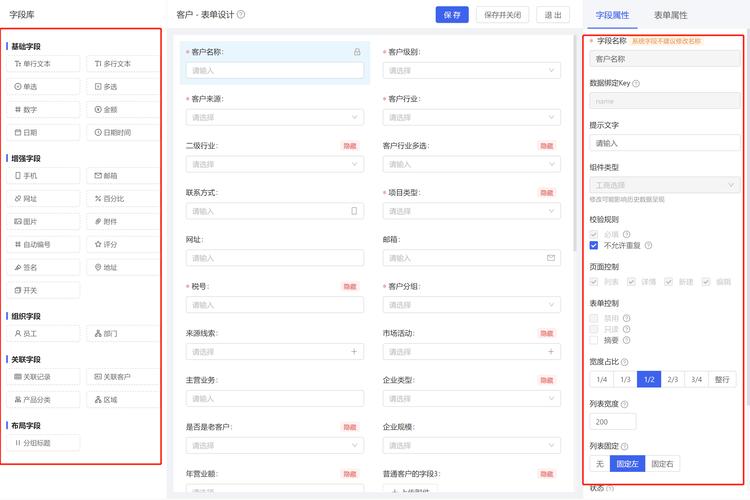Select the 手机 enhanced field
This screenshot has height=500, width=750.
tap(43, 176)
